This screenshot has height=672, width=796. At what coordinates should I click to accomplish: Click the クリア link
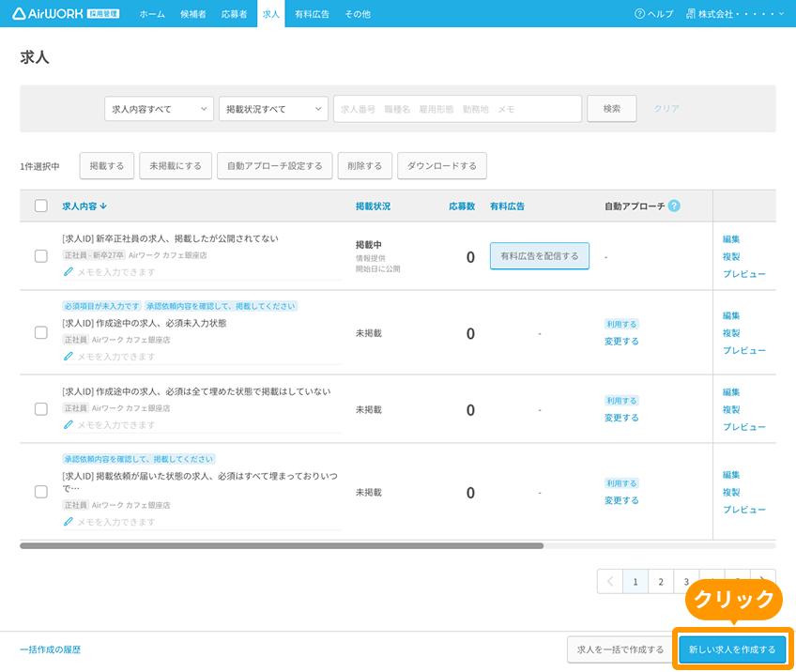[x=666, y=109]
